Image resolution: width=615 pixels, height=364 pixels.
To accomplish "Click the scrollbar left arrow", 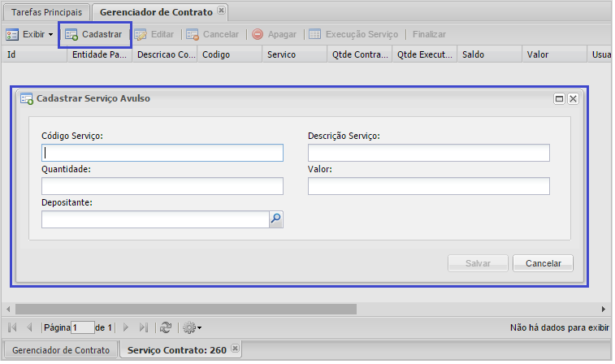I will pyautogui.click(x=8, y=309).
